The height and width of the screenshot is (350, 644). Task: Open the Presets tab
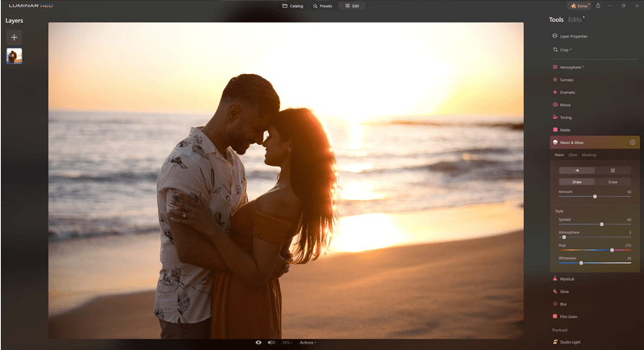(323, 6)
